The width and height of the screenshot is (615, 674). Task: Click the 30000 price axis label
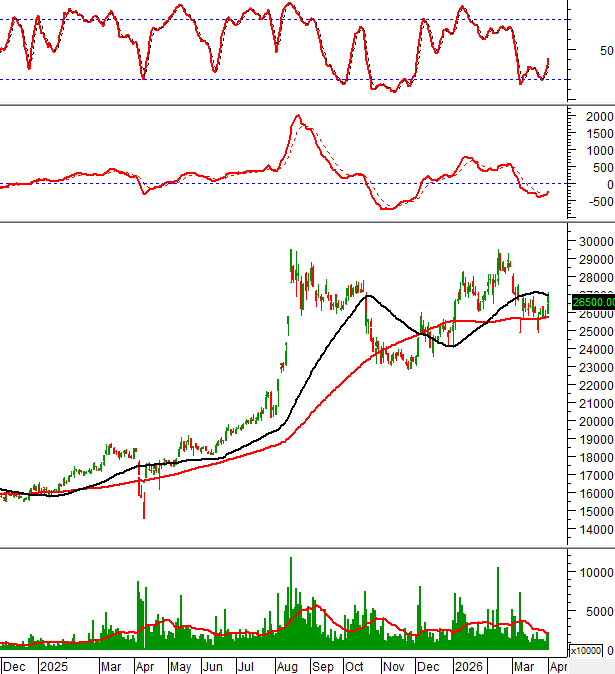(594, 242)
